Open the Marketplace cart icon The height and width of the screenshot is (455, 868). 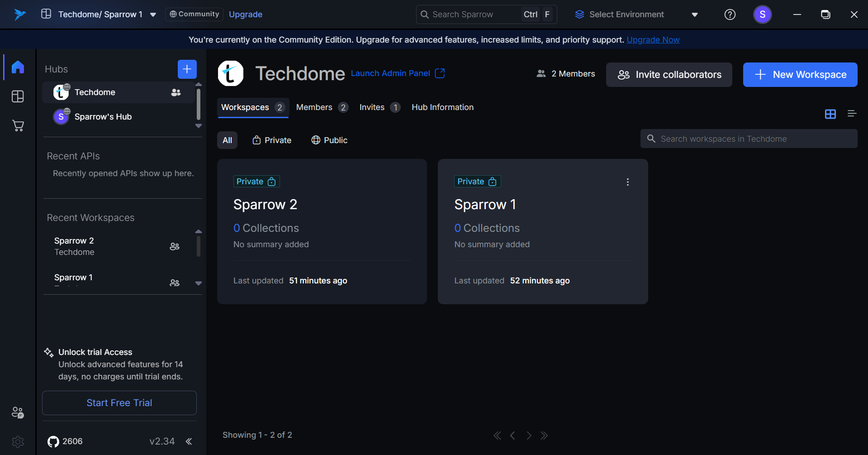click(18, 126)
